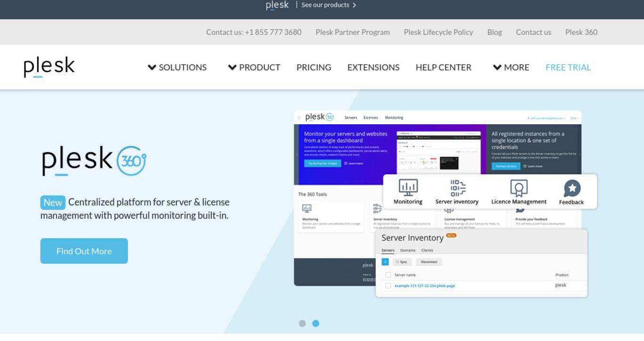The width and height of the screenshot is (644, 341).
Task: Click 'Connect servers' button in the hero screenshot
Action: (x=506, y=166)
